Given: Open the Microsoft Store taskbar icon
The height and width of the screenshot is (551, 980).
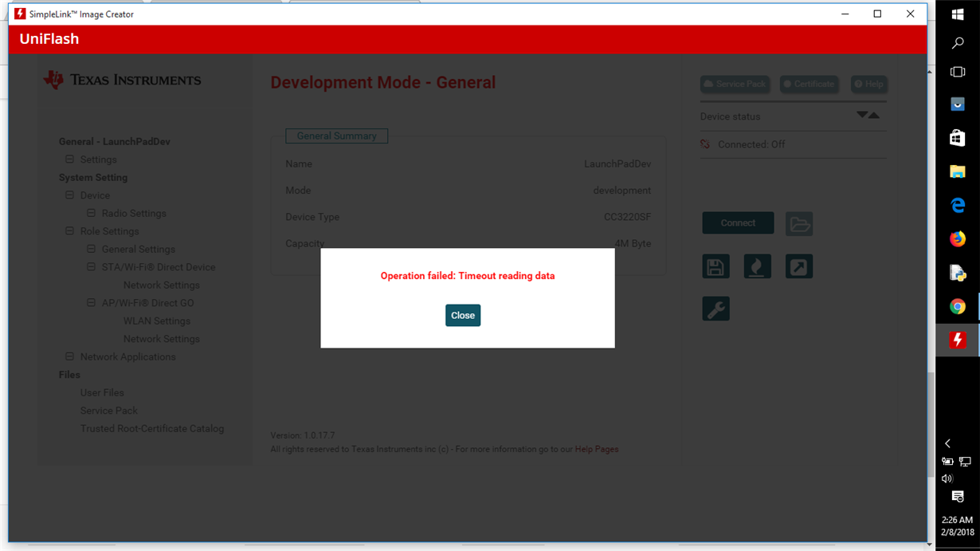Looking at the screenshot, I should pyautogui.click(x=958, y=138).
